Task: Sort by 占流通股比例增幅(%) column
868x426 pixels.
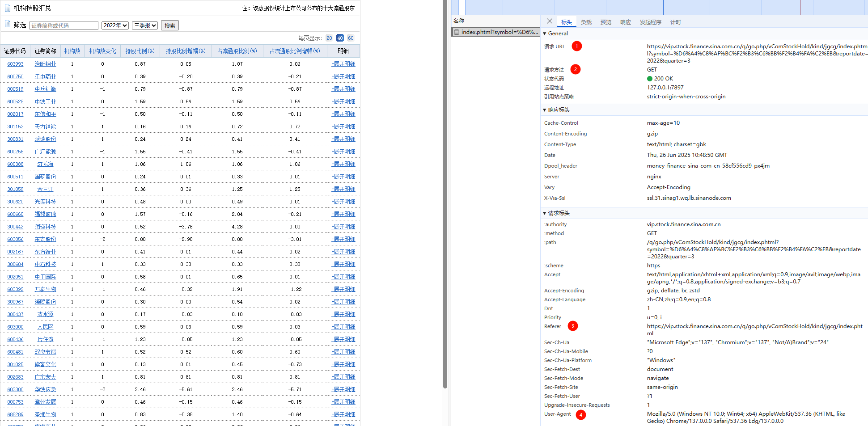Action: coord(295,51)
